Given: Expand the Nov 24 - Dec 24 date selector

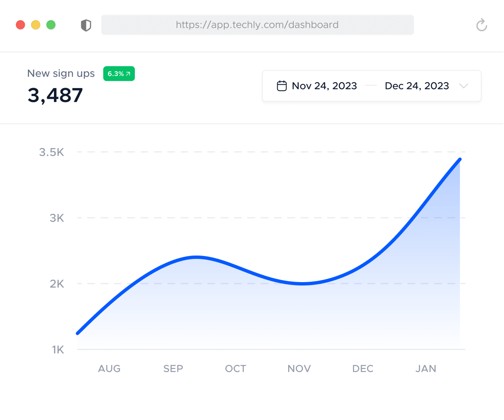Looking at the screenshot, I should point(372,86).
